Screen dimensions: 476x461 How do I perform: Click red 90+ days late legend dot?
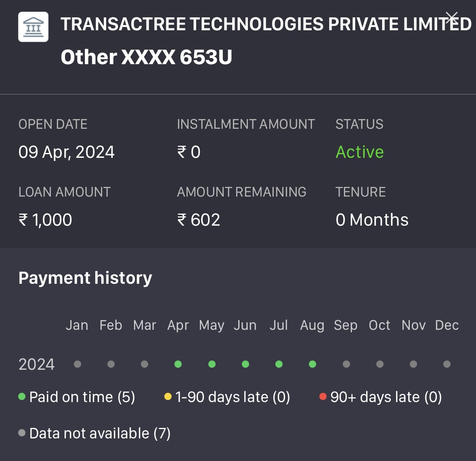(x=323, y=397)
